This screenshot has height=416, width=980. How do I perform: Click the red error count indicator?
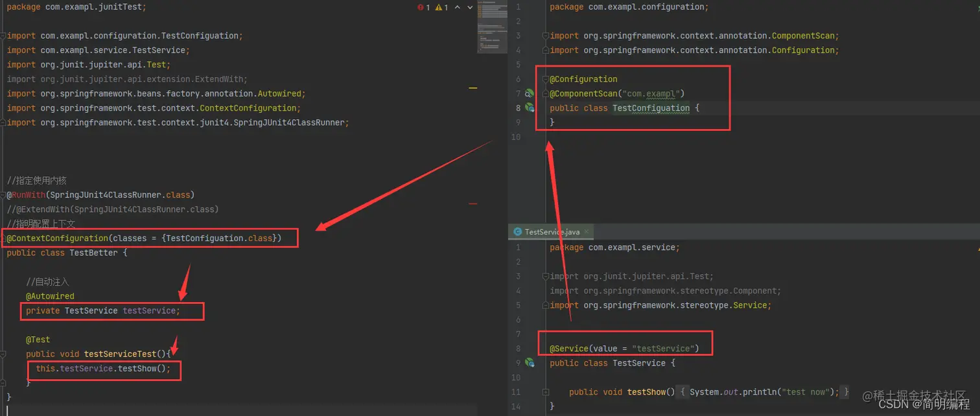point(424,8)
